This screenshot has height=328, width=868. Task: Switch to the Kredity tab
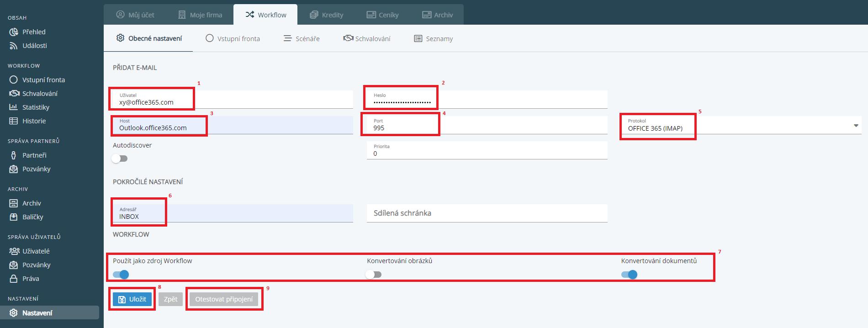(x=326, y=15)
